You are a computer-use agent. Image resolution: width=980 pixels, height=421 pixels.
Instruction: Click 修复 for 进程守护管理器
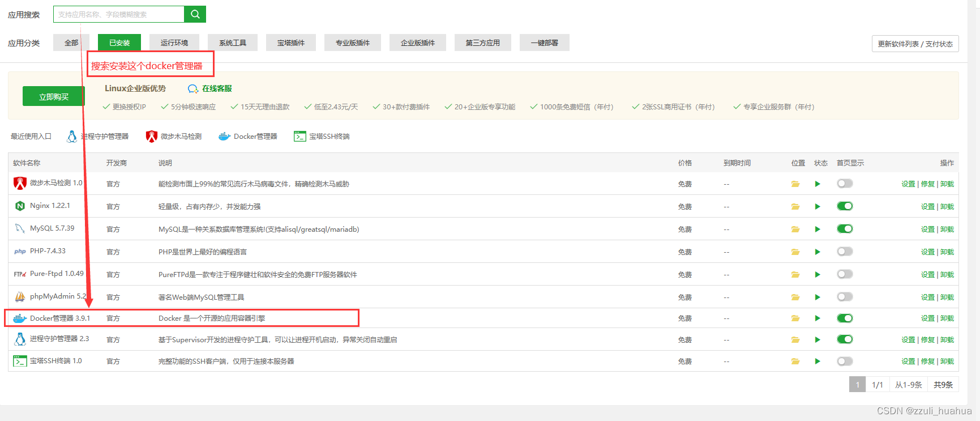(927, 340)
